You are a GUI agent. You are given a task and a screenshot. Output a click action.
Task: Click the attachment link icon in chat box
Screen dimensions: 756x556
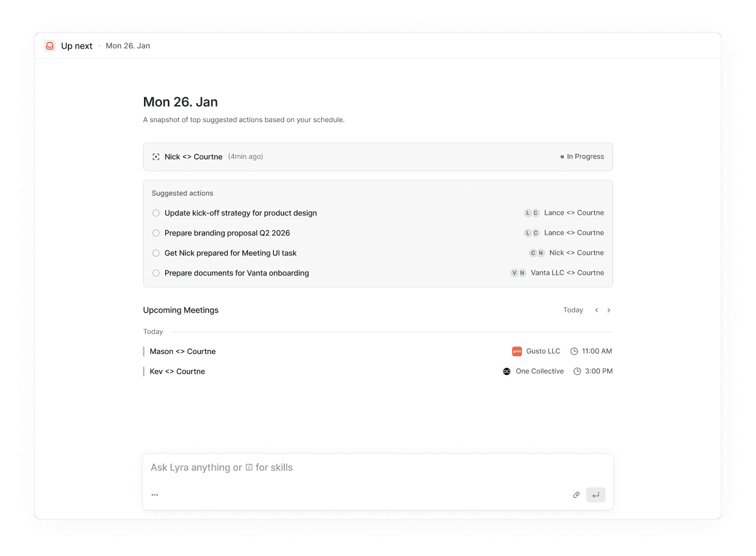click(576, 495)
